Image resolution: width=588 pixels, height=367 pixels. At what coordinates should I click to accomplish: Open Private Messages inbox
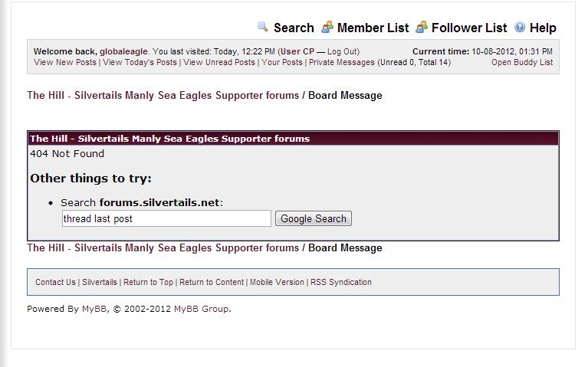tap(342, 62)
